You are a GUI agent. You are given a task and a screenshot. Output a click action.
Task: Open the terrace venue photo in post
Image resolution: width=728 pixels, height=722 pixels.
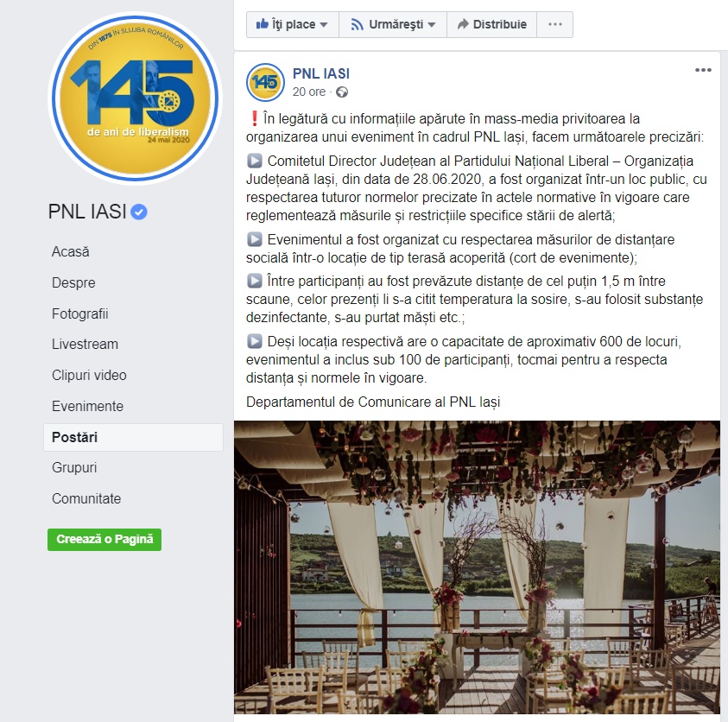point(477,567)
